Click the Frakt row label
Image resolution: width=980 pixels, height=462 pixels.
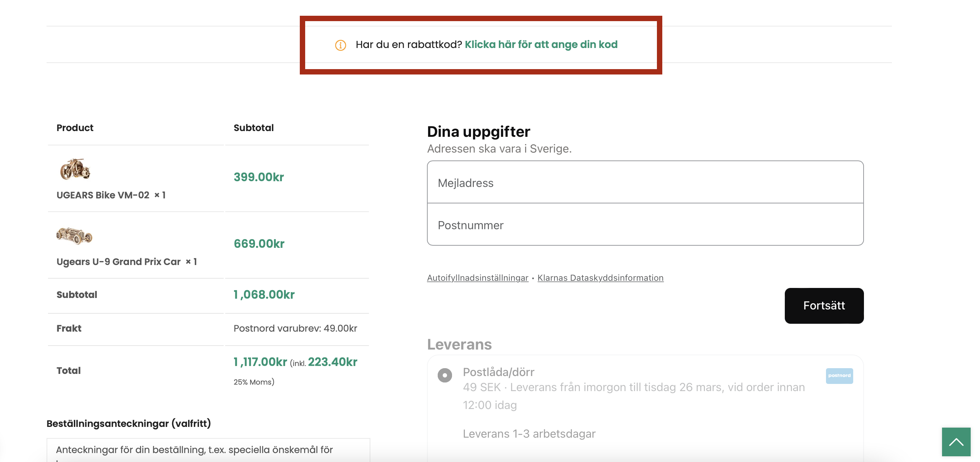tap(69, 328)
